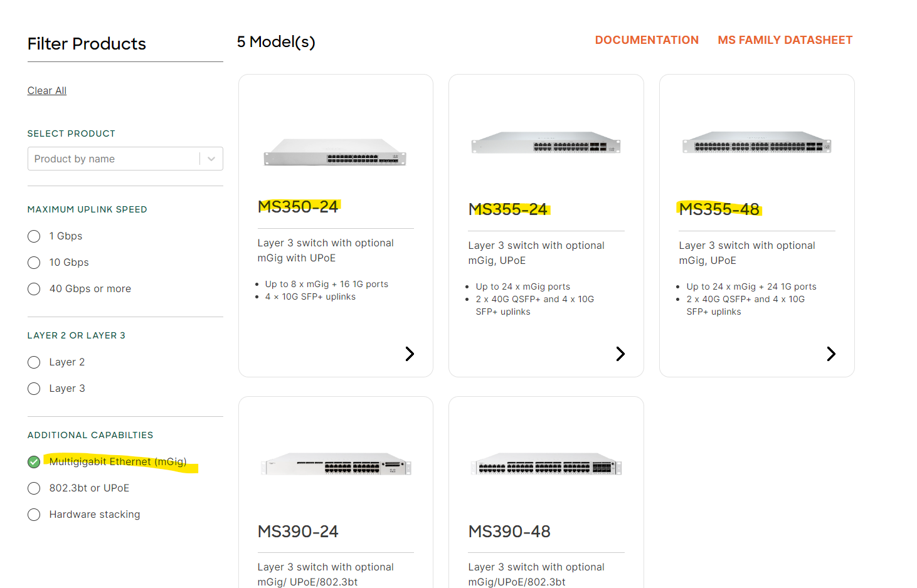Click the MS350-24 product photo
Image resolution: width=917 pixels, height=588 pixels.
(x=335, y=154)
